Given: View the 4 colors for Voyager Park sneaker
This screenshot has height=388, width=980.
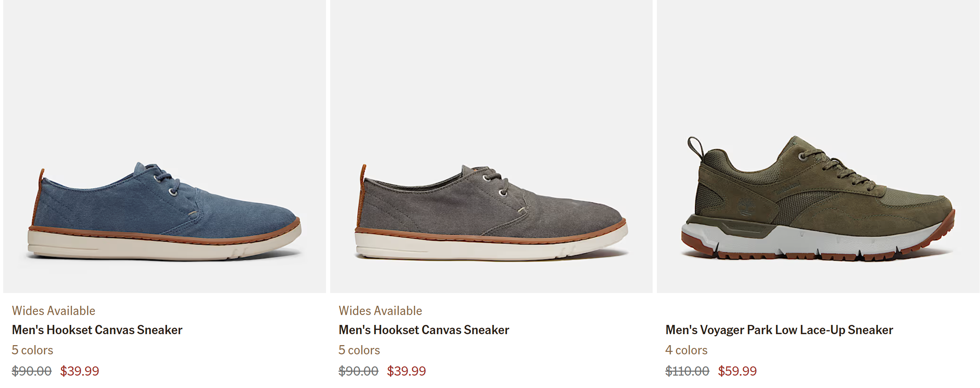Looking at the screenshot, I should tap(686, 350).
